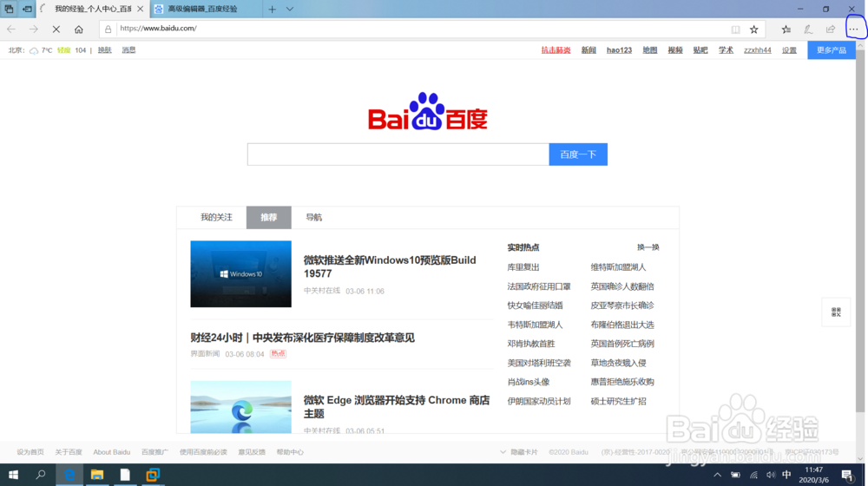This screenshot has height=486, width=868.
Task: Open the 帮助中心 footer link
Action: point(290,452)
